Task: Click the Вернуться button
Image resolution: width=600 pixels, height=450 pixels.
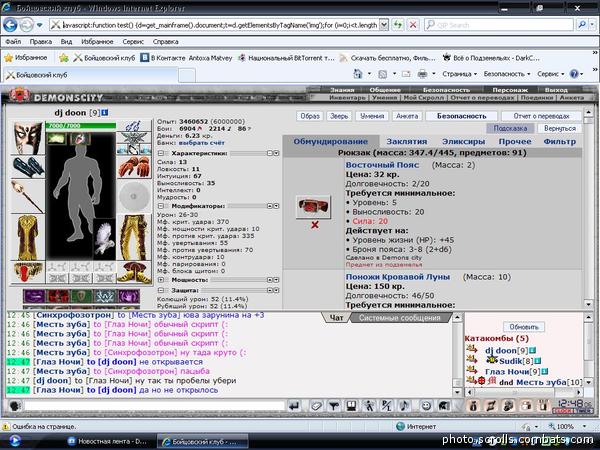Action: [560, 129]
